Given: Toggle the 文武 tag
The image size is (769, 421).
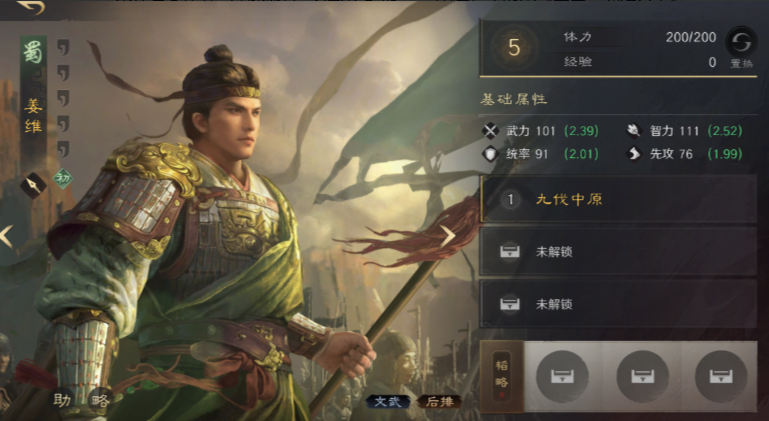Looking at the screenshot, I should pyautogui.click(x=388, y=402).
